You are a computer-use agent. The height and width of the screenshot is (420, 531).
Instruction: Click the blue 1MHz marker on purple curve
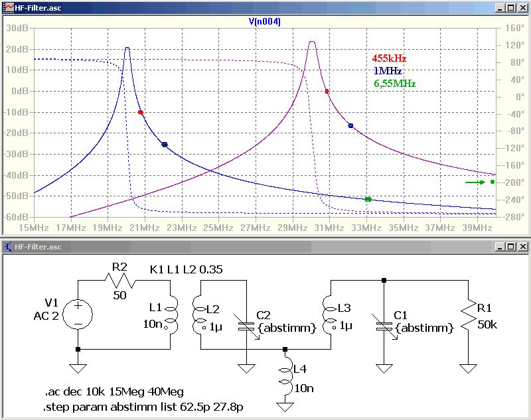[x=351, y=126]
